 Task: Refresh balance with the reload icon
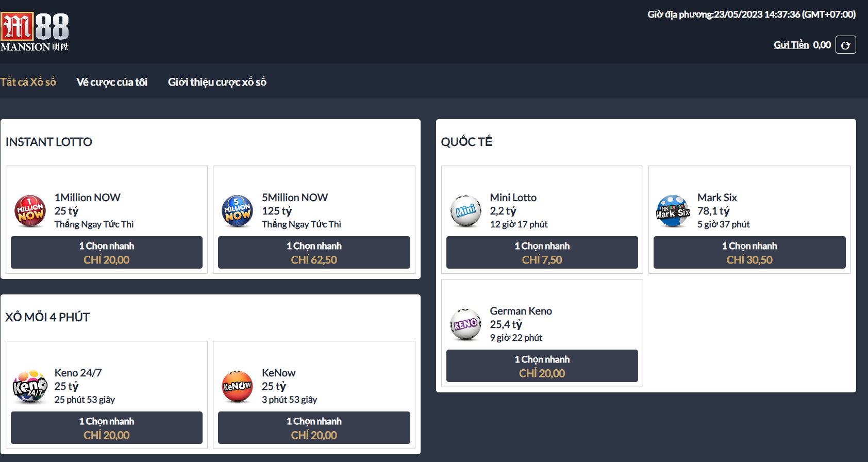pos(845,45)
